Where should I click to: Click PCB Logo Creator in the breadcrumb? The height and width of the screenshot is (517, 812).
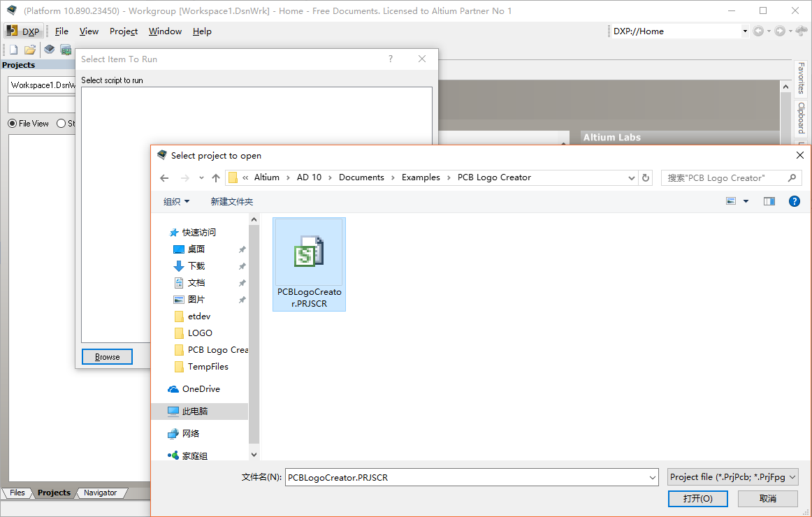(x=494, y=177)
